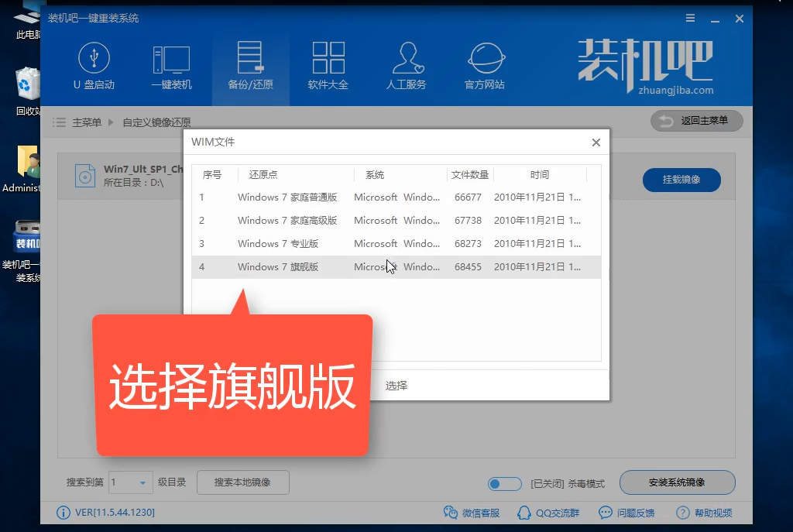
Task: Open 微信客服 in status bar
Action: click(472, 513)
